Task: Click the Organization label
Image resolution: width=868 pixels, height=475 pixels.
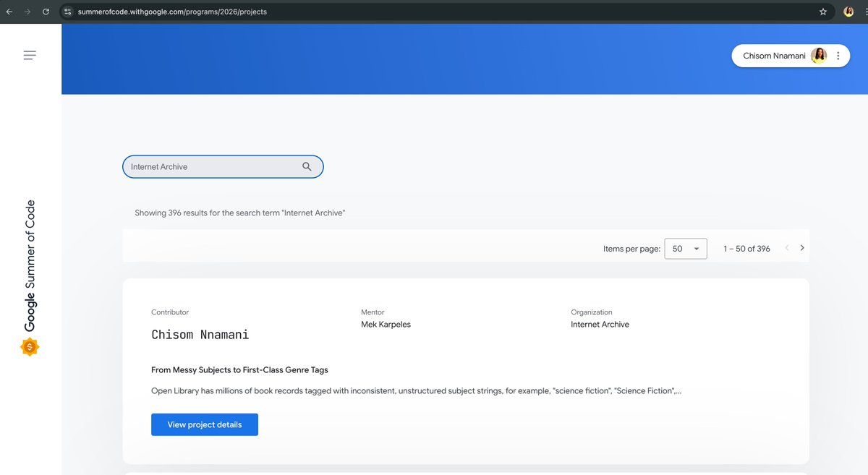Action: click(x=592, y=312)
